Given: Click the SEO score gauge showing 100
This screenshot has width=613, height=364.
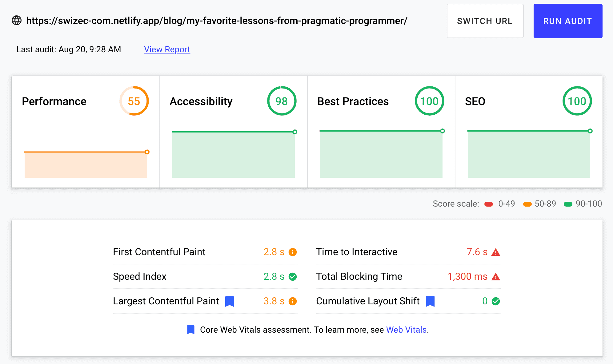Looking at the screenshot, I should (x=577, y=101).
